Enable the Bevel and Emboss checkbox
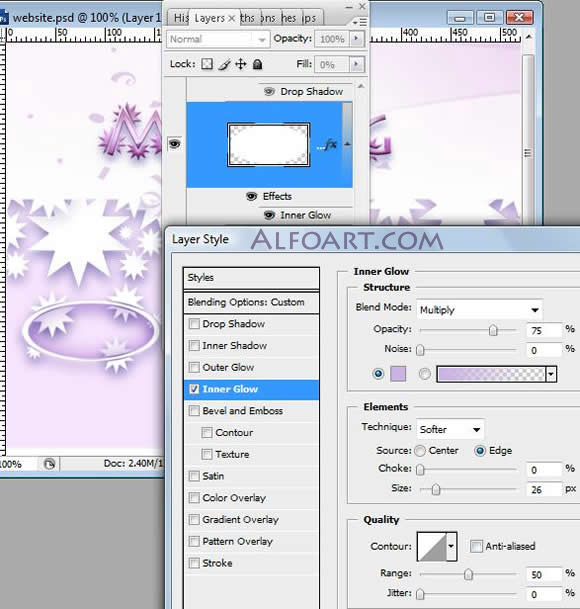This screenshot has height=609, width=580. 194,411
